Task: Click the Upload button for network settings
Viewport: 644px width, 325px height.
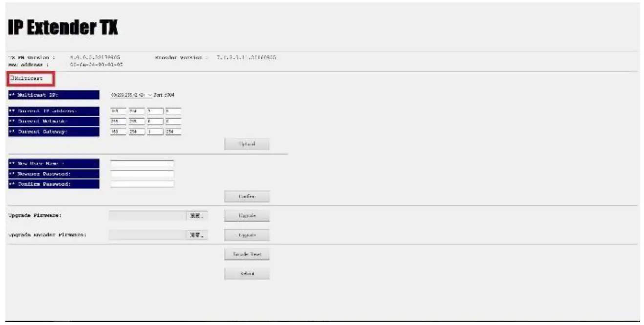Action: point(247,144)
